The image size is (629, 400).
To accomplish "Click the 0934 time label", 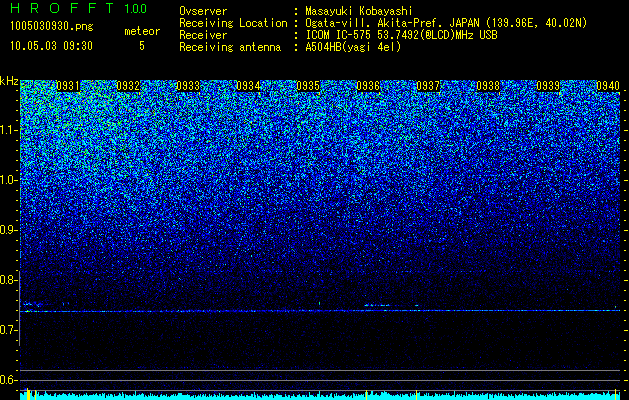I will 248,86.
